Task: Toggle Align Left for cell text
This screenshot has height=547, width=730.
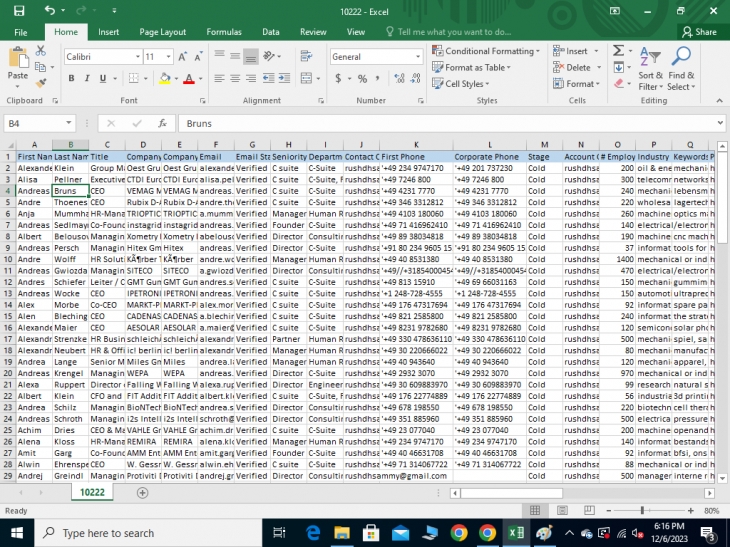Action: [x=219, y=78]
